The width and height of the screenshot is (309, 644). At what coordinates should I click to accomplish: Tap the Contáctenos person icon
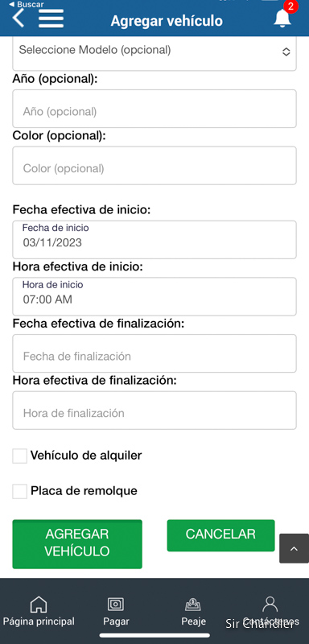coord(270,604)
